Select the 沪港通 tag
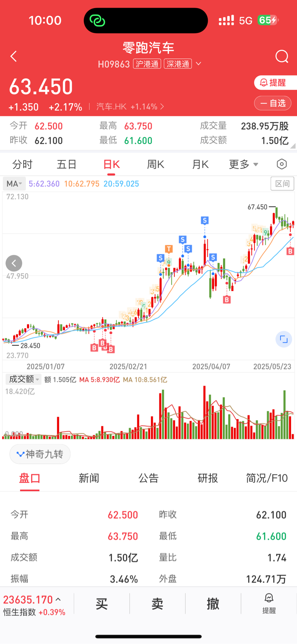Viewport: 297px width, 644px height. [x=147, y=64]
